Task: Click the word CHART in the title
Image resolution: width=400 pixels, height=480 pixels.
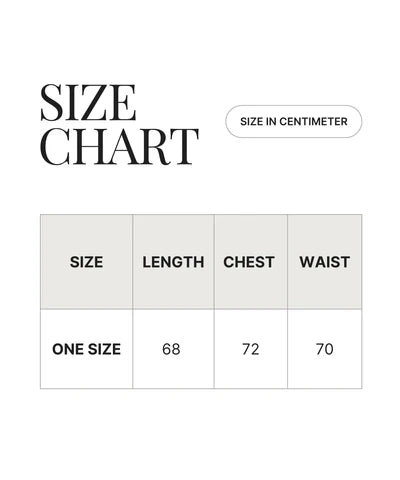Action: pyautogui.click(x=120, y=147)
